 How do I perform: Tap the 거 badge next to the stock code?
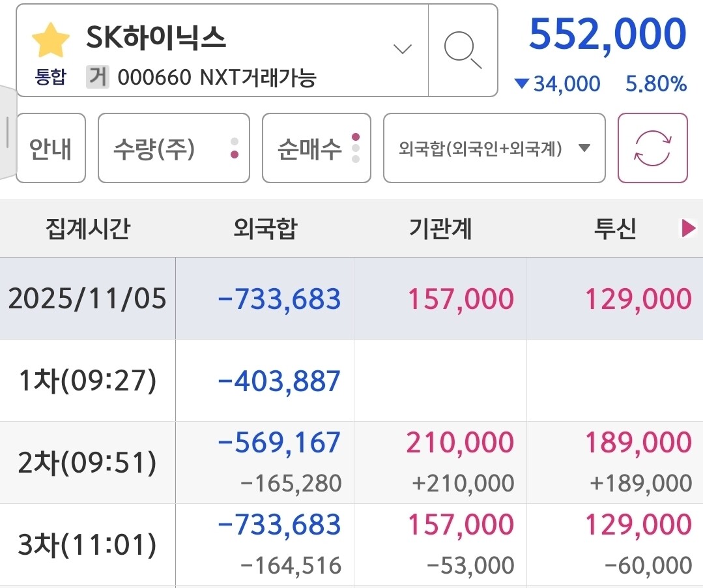98,78
